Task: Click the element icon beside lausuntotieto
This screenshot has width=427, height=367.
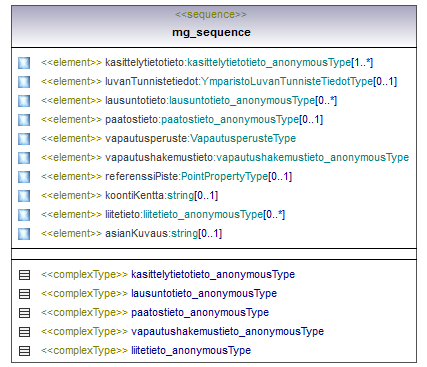Action: (x=24, y=101)
